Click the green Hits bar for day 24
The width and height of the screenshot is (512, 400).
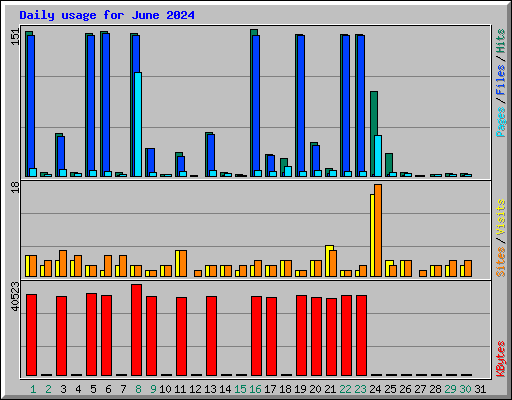(x=374, y=133)
